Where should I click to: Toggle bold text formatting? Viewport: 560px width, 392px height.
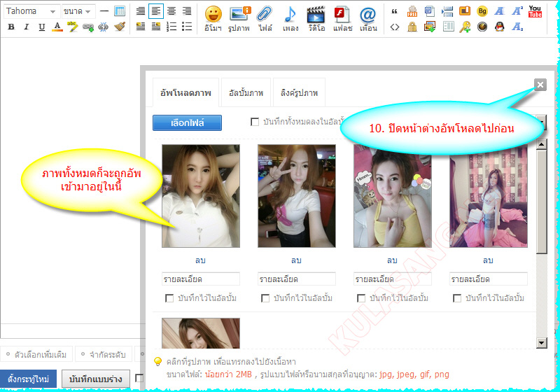(11, 27)
